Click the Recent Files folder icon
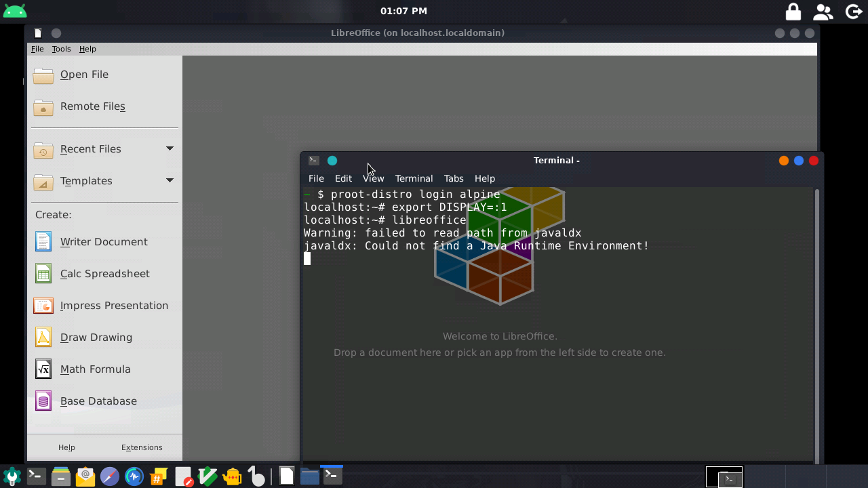868x488 pixels. pos(43,149)
